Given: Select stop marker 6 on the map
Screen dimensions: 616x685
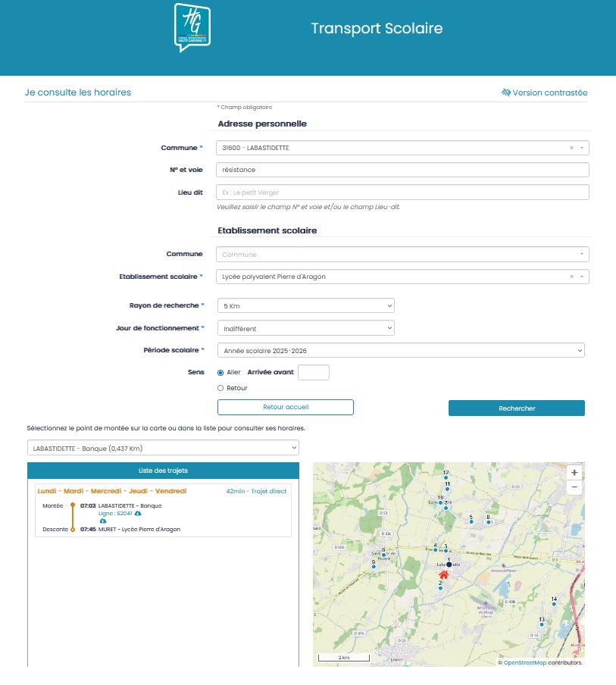Looking at the screenshot, I should (383, 555).
